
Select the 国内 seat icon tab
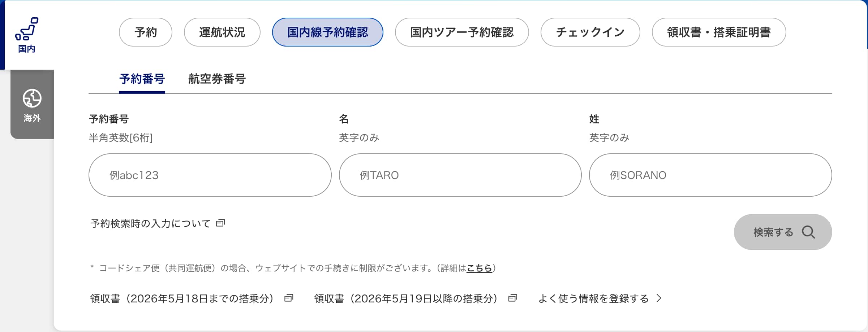pyautogui.click(x=27, y=35)
